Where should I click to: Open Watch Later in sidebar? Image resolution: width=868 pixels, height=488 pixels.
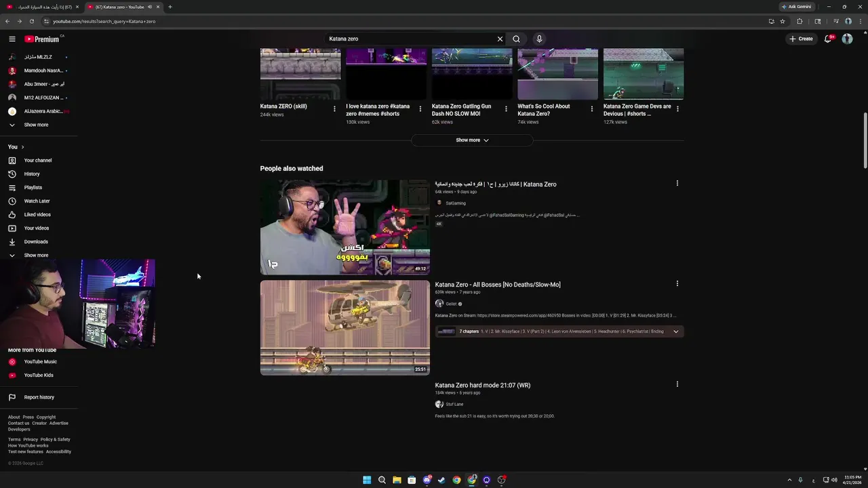[x=37, y=201]
